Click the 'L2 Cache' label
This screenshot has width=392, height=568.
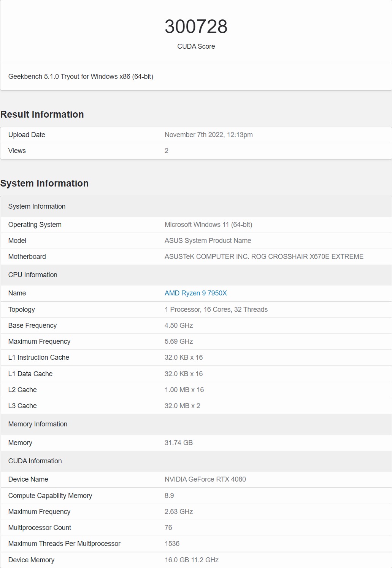(x=22, y=390)
